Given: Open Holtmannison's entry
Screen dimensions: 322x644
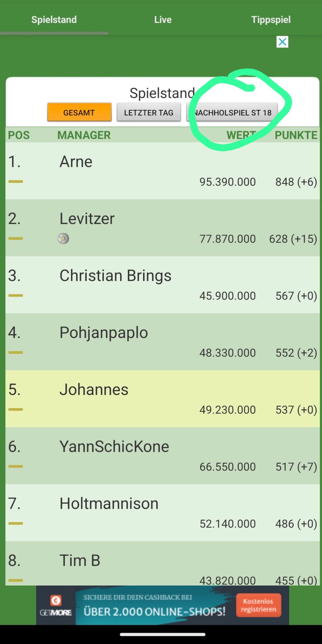Looking at the screenshot, I should tap(109, 503).
